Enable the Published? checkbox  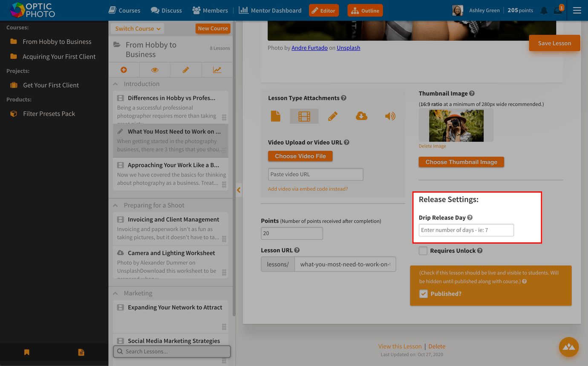[x=423, y=294]
